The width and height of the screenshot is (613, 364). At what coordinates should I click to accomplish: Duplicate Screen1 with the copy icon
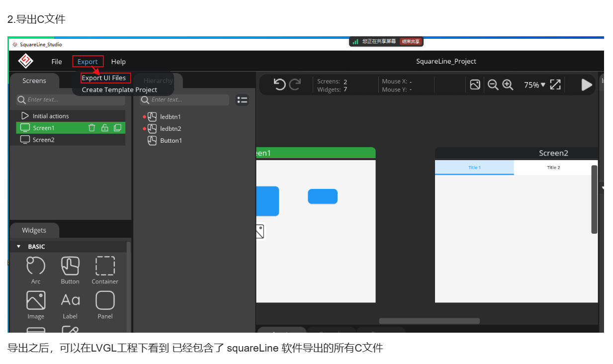click(117, 128)
